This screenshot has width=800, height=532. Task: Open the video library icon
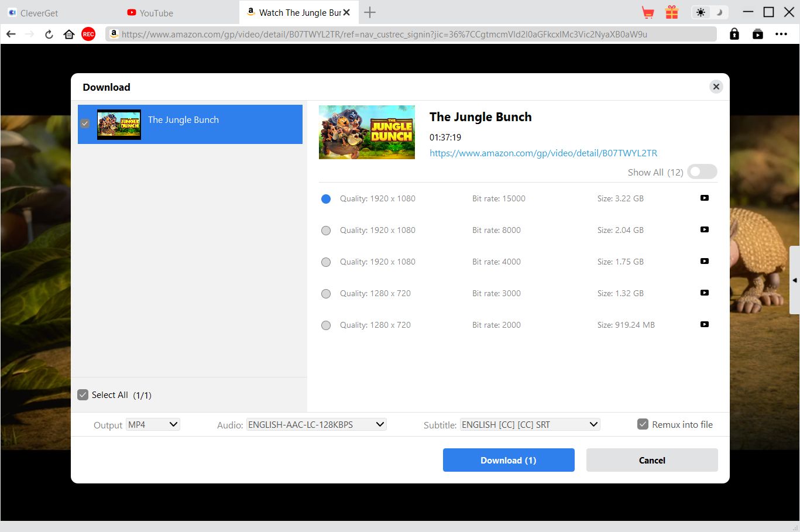point(758,34)
